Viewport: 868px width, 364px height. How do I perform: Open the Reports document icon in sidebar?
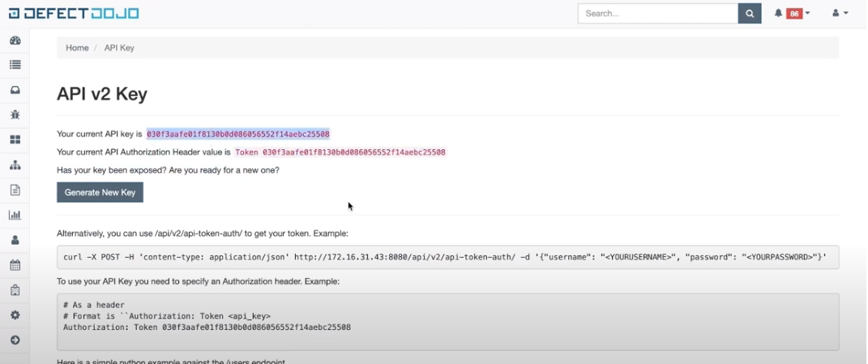coord(15,191)
